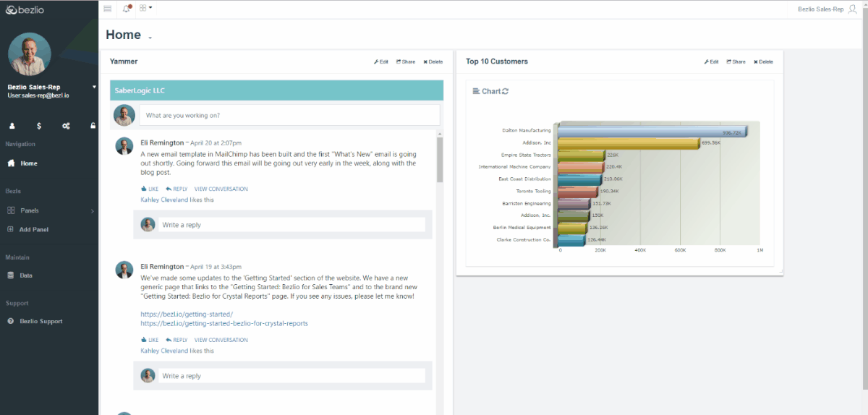This screenshot has width=868, height=415.
Task: Click the user profile icon in sidebar
Action: pos(12,126)
